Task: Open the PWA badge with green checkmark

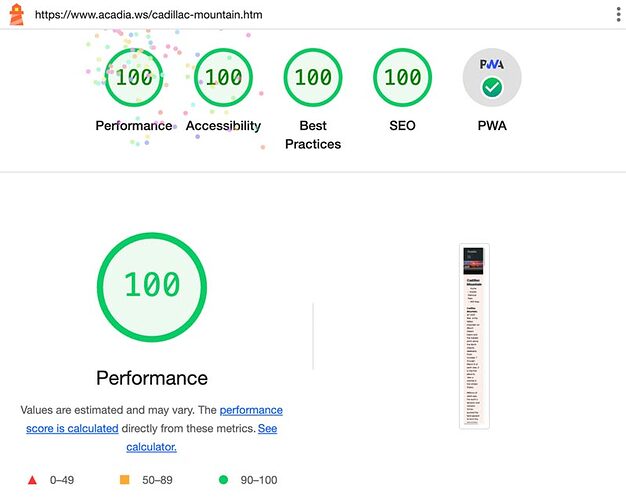Action: pyautogui.click(x=492, y=77)
